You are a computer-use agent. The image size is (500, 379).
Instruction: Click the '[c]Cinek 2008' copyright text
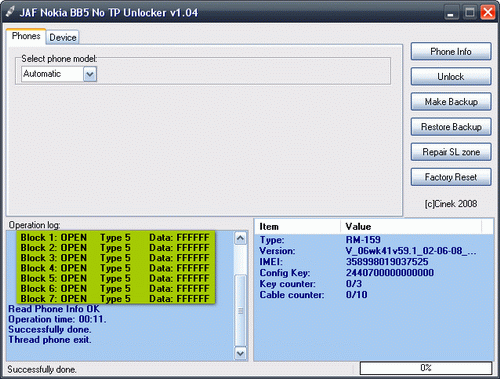[x=451, y=204]
